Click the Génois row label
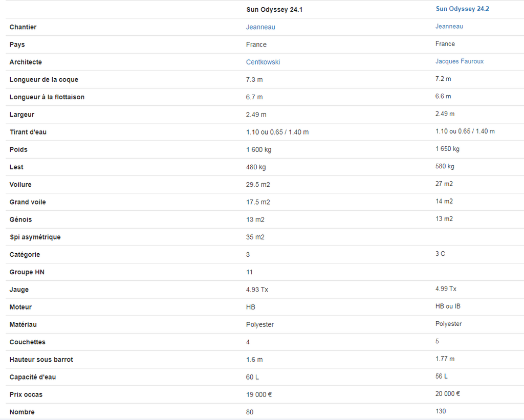This screenshot has height=420, width=524. coord(20,219)
